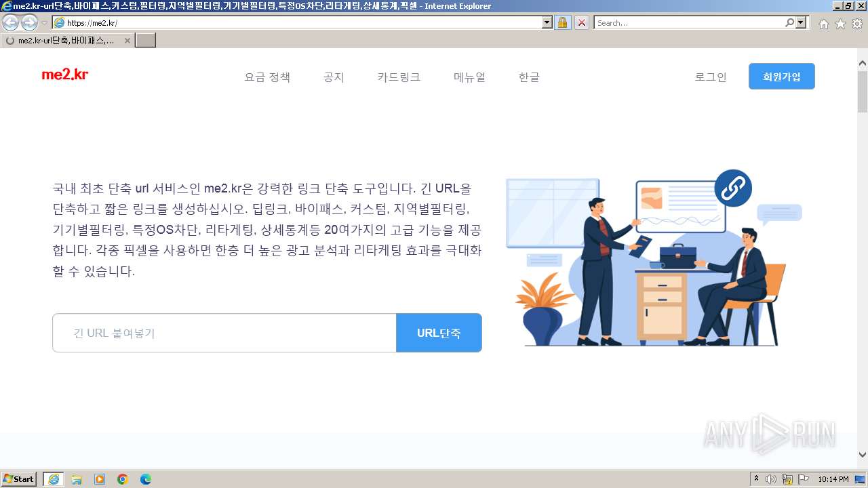Click the URL단축 button
This screenshot has width=868, height=488.
pyautogui.click(x=439, y=333)
